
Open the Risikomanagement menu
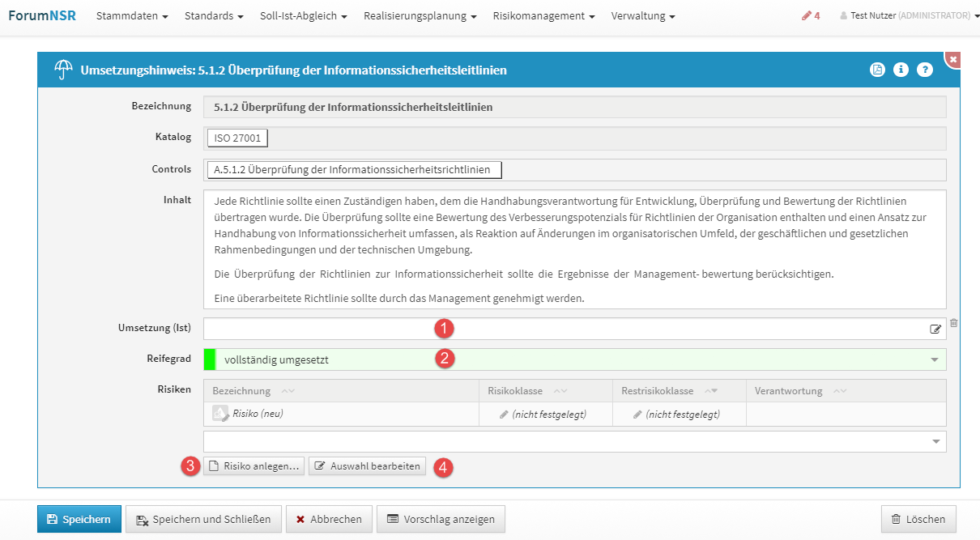[x=543, y=16]
